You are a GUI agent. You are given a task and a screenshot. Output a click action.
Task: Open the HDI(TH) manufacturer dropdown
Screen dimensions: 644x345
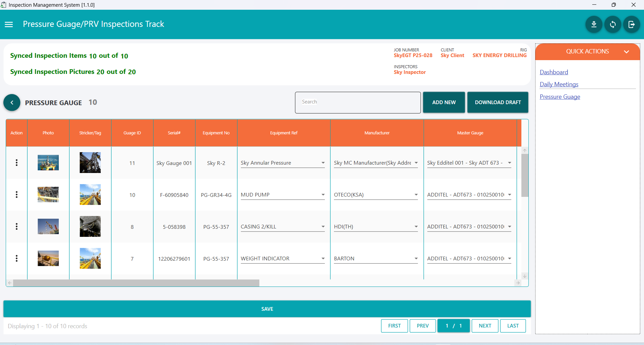click(x=376, y=227)
